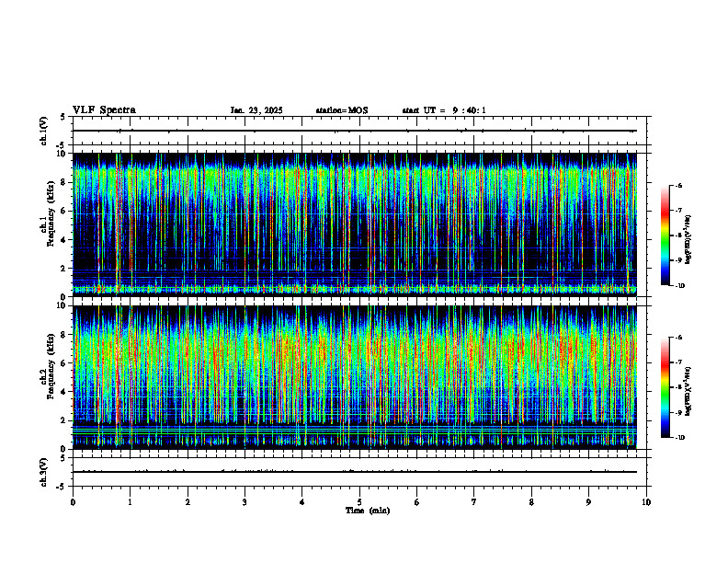Screen dimensions: 728x563
Task: Click ch.1 frequency axis "6" tick label
Action: click(65, 211)
